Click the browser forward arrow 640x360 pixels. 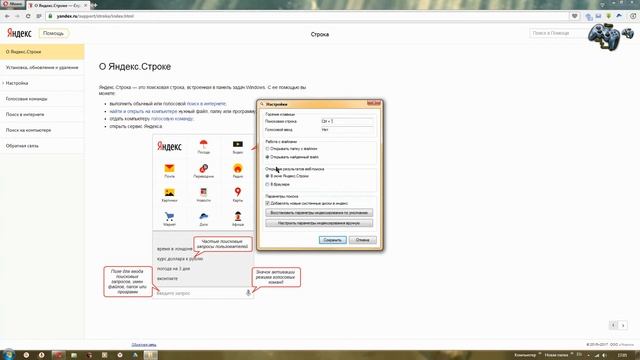click(x=18, y=16)
